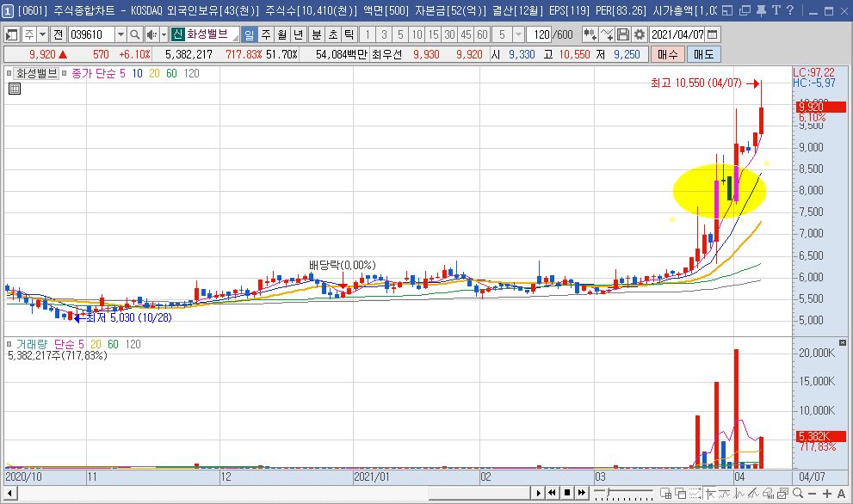Click the horizontal chart scrollbar thumb
Image resolution: width=853 pixels, height=504 pixels.
479,493
